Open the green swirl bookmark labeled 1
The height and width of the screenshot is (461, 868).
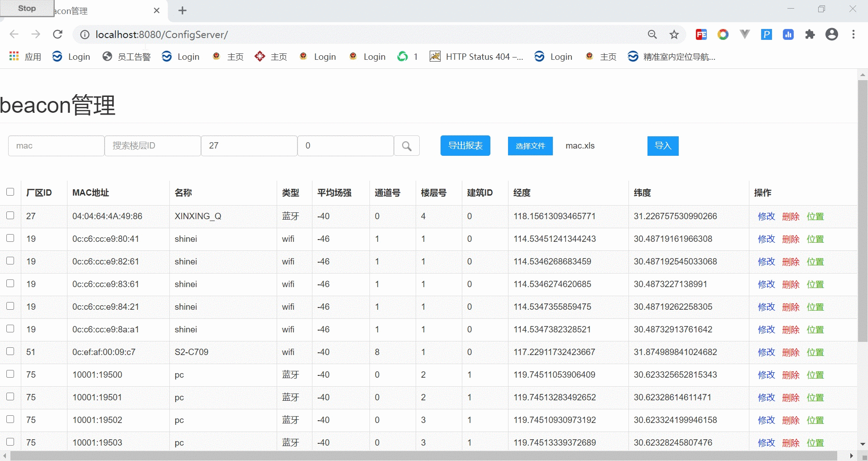408,57
